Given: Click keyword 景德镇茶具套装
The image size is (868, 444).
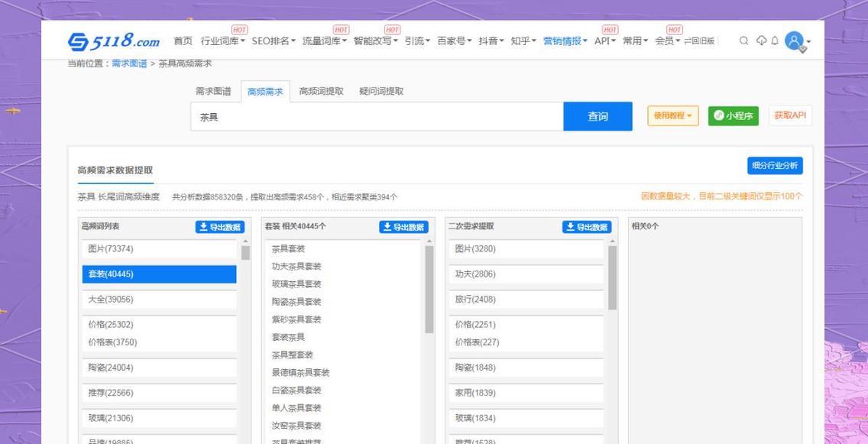Looking at the screenshot, I should tap(300, 373).
